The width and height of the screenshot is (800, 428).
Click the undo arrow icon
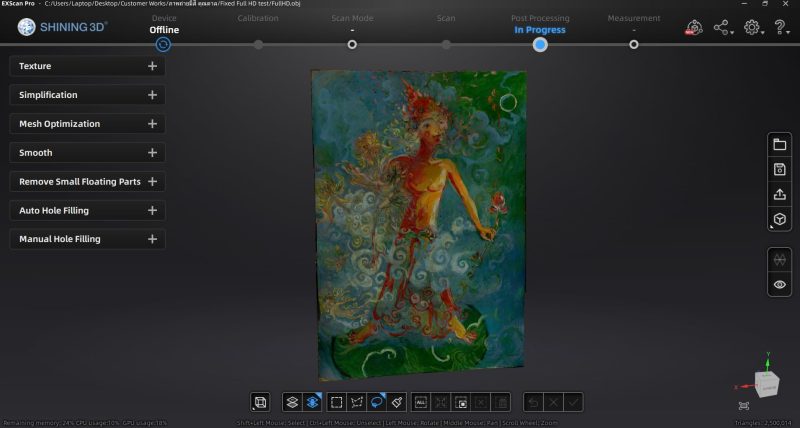(533, 402)
